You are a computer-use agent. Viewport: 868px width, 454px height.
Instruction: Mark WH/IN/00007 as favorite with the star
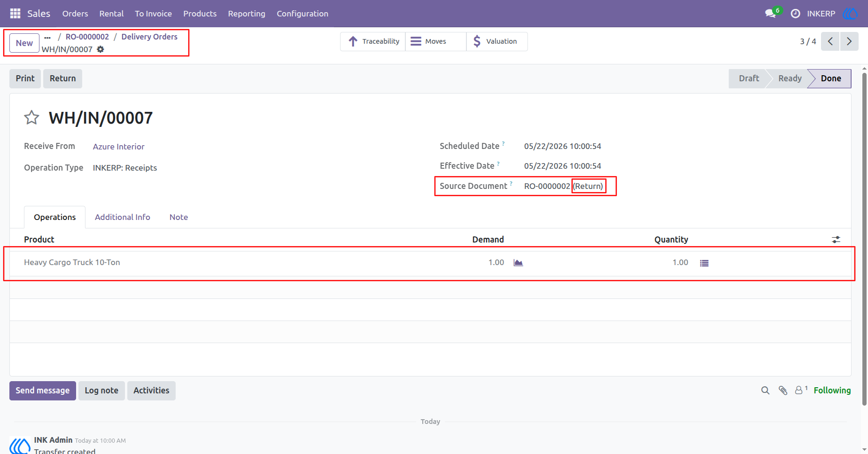click(31, 117)
